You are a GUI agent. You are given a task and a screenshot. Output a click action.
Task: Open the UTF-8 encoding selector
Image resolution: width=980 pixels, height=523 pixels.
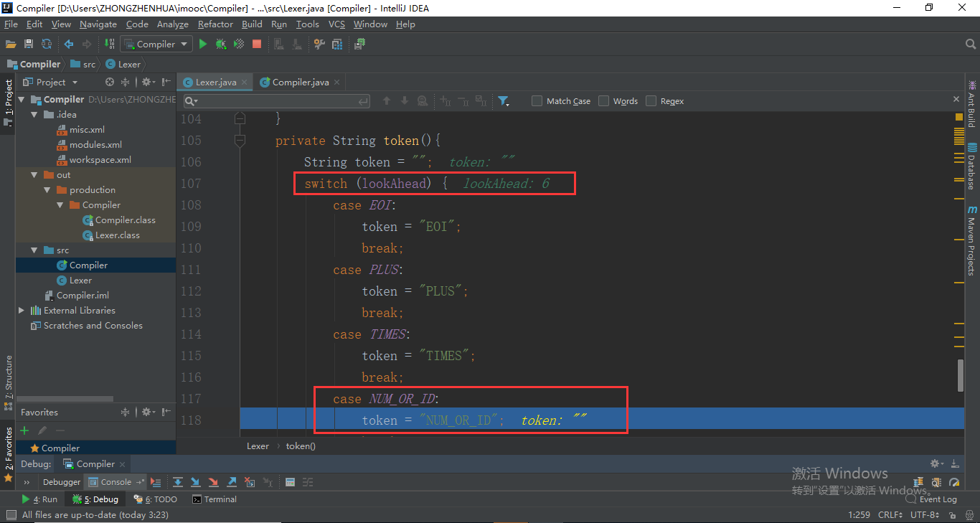(925, 515)
